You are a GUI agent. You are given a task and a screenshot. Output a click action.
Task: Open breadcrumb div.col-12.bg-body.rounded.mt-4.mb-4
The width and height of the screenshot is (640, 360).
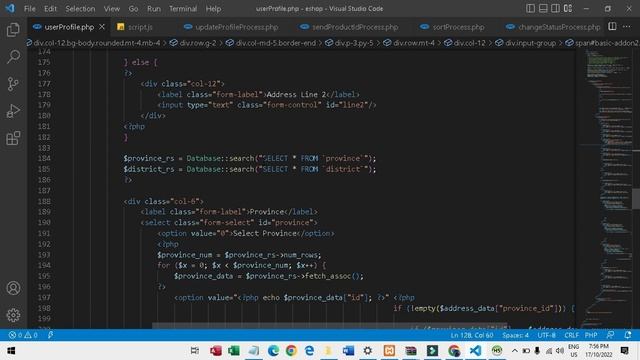point(94,43)
